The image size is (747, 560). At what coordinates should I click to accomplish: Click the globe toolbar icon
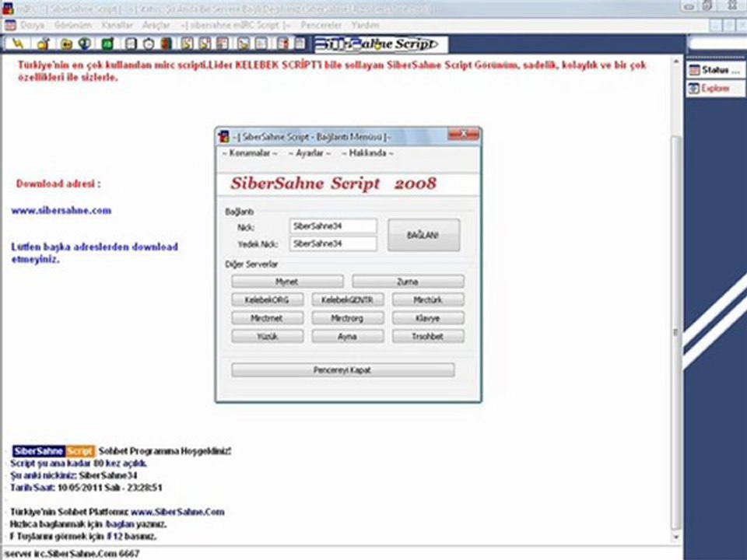pyautogui.click(x=84, y=44)
